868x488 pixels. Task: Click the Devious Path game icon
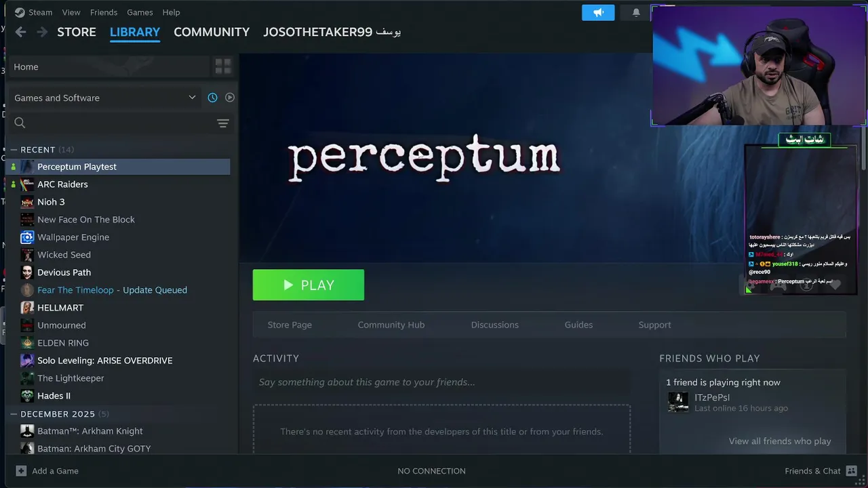pos(27,272)
